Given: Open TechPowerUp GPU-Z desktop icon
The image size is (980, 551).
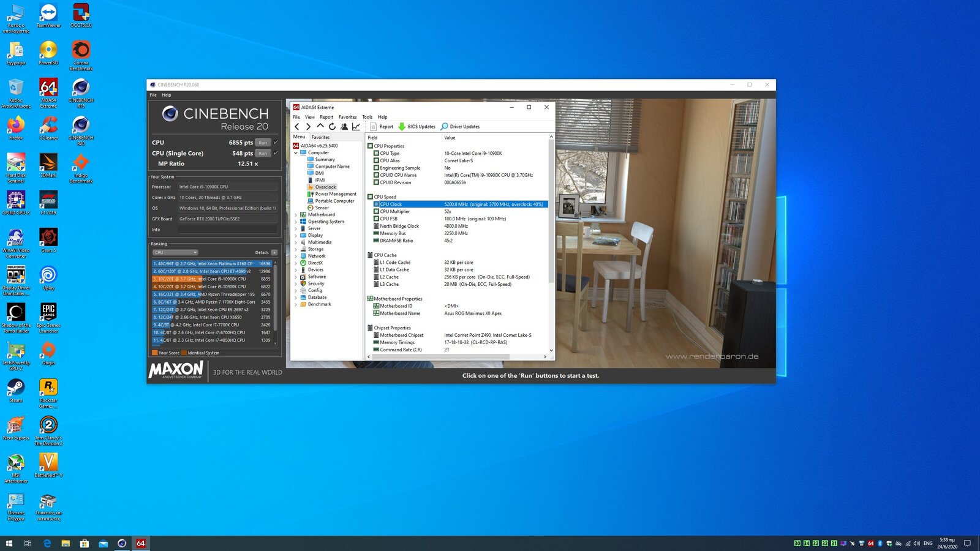Looking at the screenshot, I should point(16,356).
